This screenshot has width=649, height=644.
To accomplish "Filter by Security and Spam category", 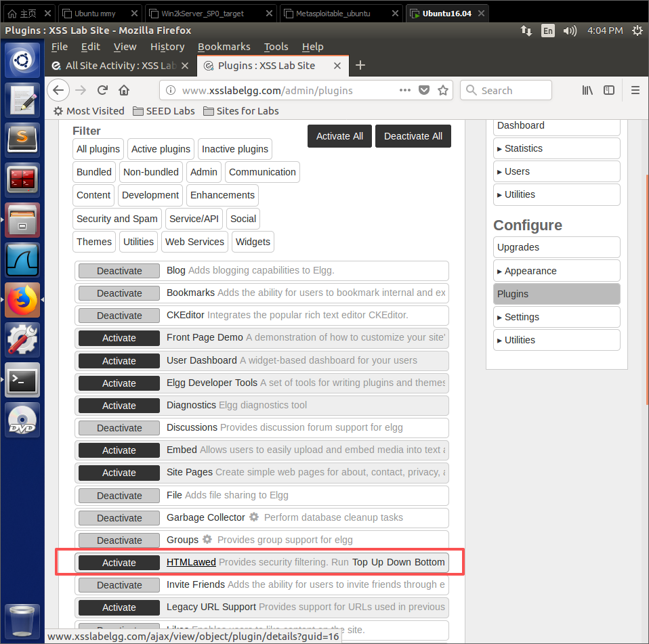I will coord(117,218).
